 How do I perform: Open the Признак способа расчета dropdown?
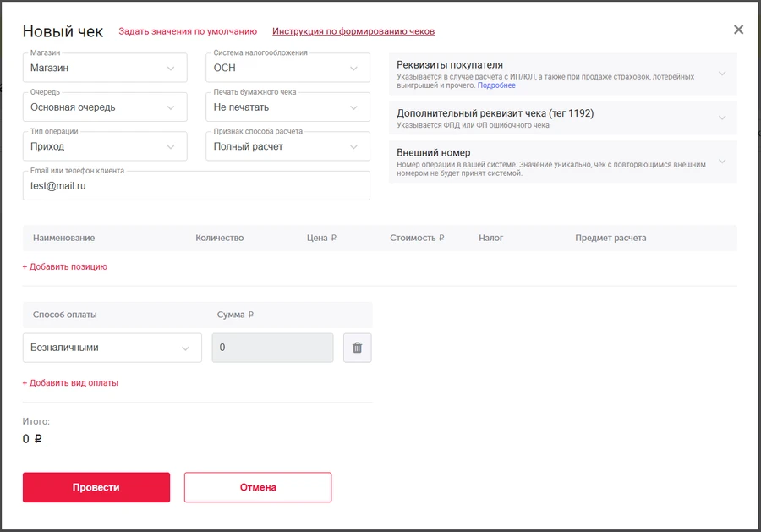(287, 146)
